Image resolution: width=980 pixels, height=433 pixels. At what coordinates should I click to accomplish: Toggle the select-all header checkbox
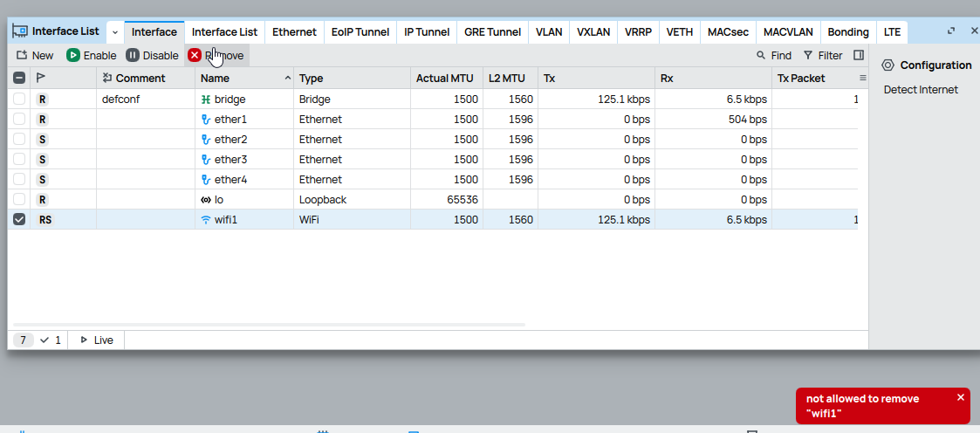pyautogui.click(x=19, y=79)
